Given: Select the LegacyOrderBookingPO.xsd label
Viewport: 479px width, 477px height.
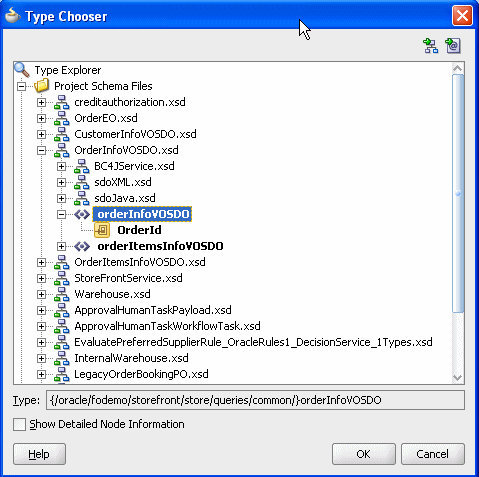Looking at the screenshot, I should [141, 374].
